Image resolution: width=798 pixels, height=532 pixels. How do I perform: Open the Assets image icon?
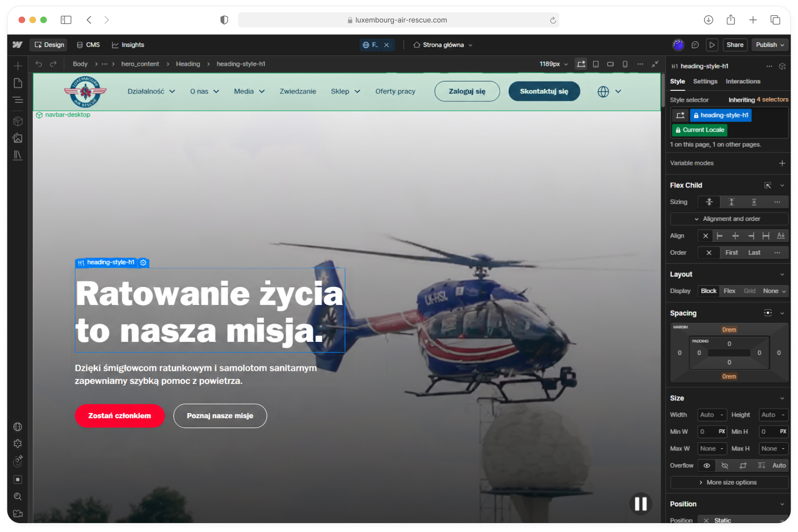18,138
